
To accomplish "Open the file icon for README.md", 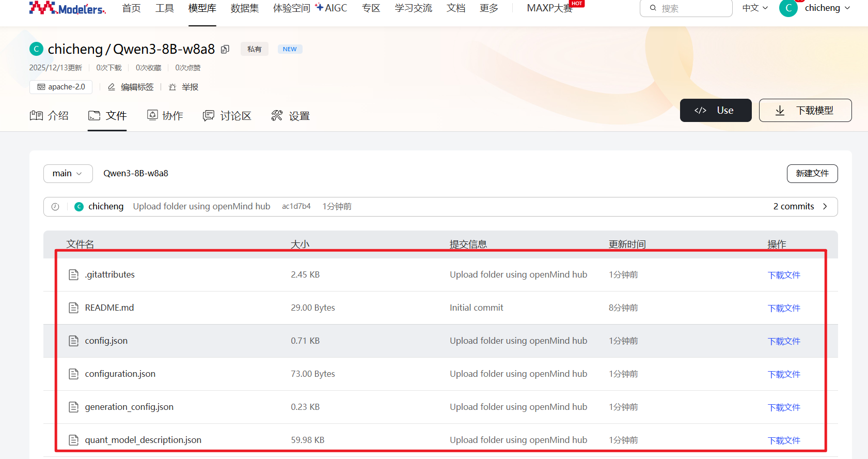I will (x=74, y=308).
